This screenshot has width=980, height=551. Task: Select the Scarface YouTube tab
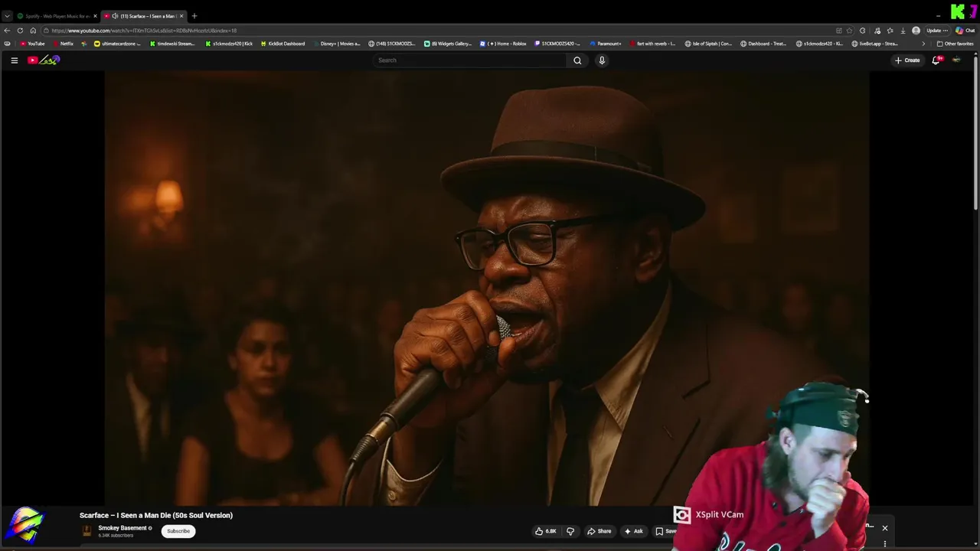click(145, 16)
